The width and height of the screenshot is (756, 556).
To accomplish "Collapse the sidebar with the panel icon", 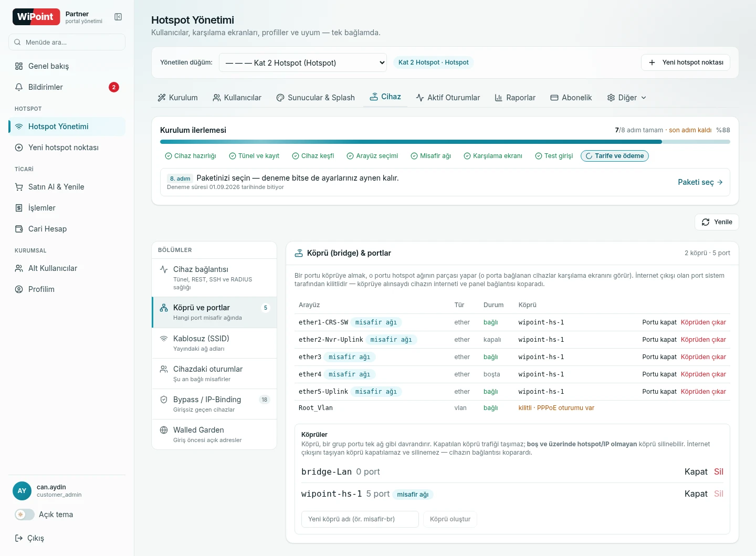I will click(118, 17).
